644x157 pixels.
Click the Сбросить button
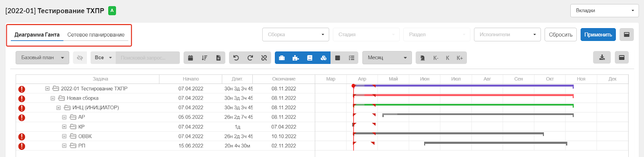pos(561,35)
